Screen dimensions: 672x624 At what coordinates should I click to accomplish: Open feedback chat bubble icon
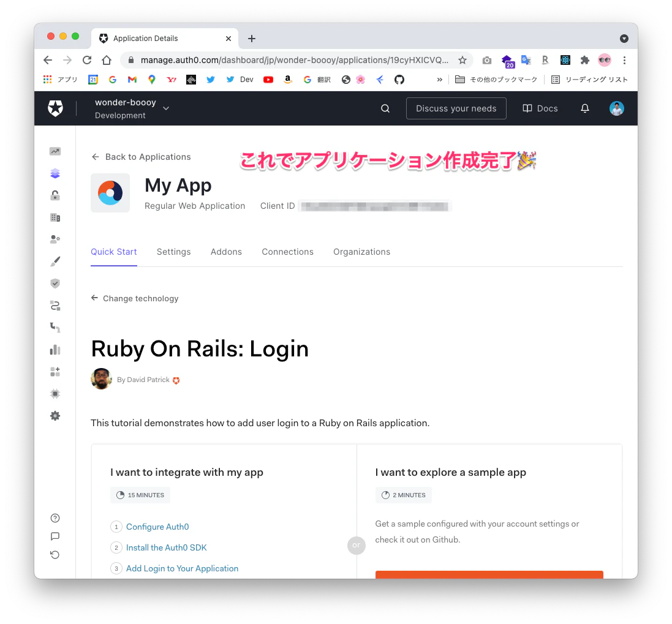[x=55, y=536]
